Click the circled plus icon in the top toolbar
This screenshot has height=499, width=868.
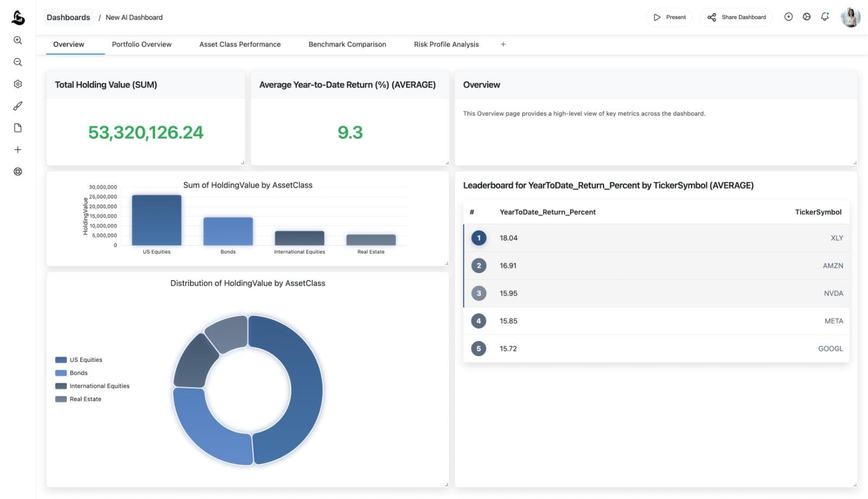[788, 17]
